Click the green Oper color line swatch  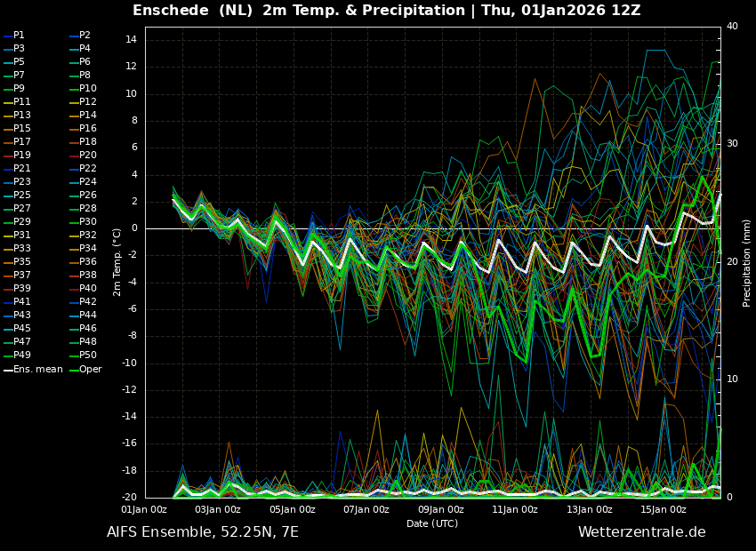74,371
